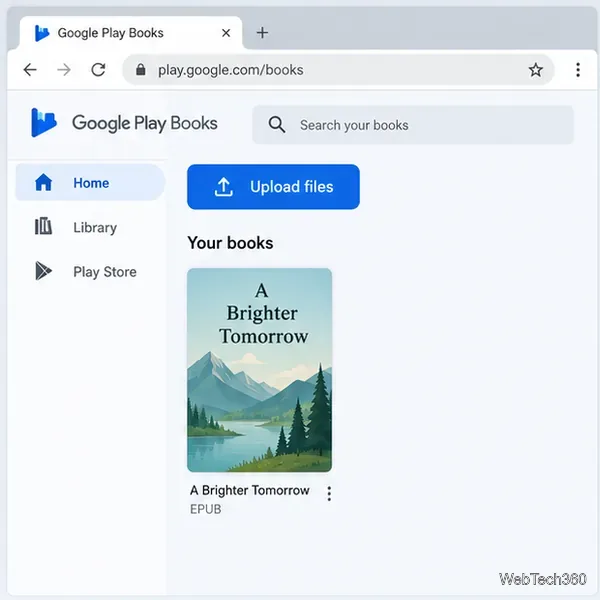The width and height of the screenshot is (600, 600).
Task: Click the A Brighter Tomorrow title below cover
Action: (x=249, y=490)
